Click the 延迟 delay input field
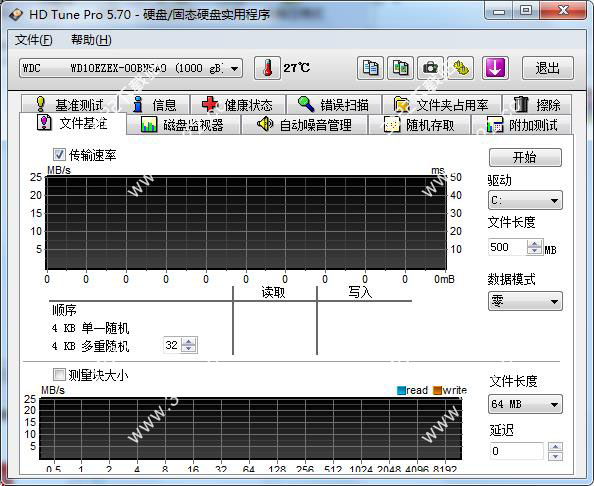Image resolution: width=594 pixels, height=486 pixels. tap(517, 451)
